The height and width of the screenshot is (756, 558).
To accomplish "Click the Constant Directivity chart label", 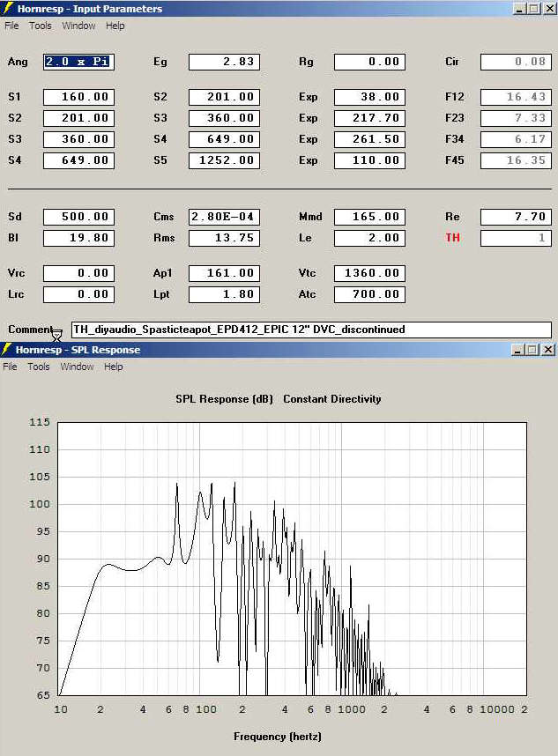I will (x=332, y=399).
